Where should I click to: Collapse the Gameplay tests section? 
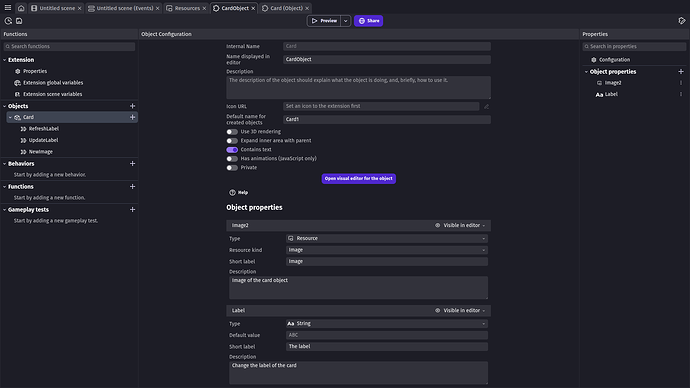coord(5,210)
